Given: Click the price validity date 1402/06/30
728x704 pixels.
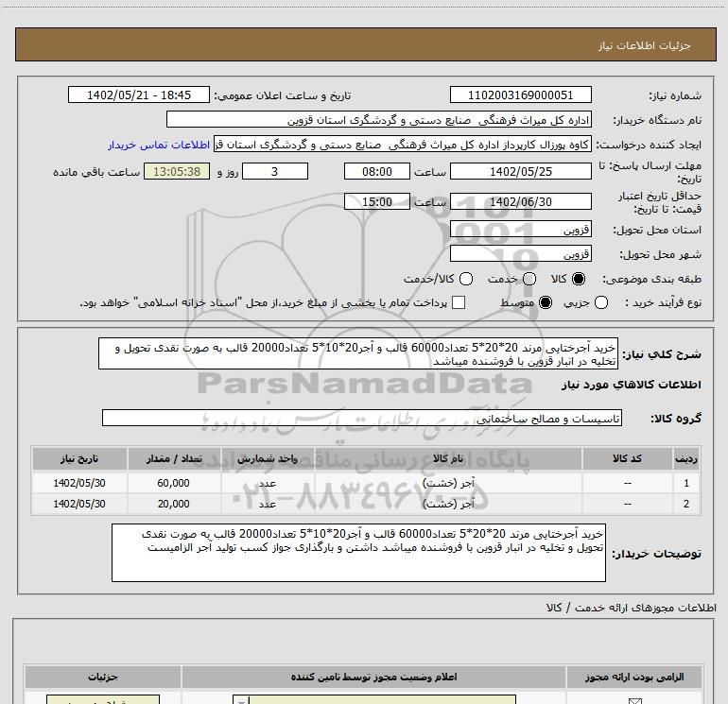Looking at the screenshot, I should click(520, 201).
